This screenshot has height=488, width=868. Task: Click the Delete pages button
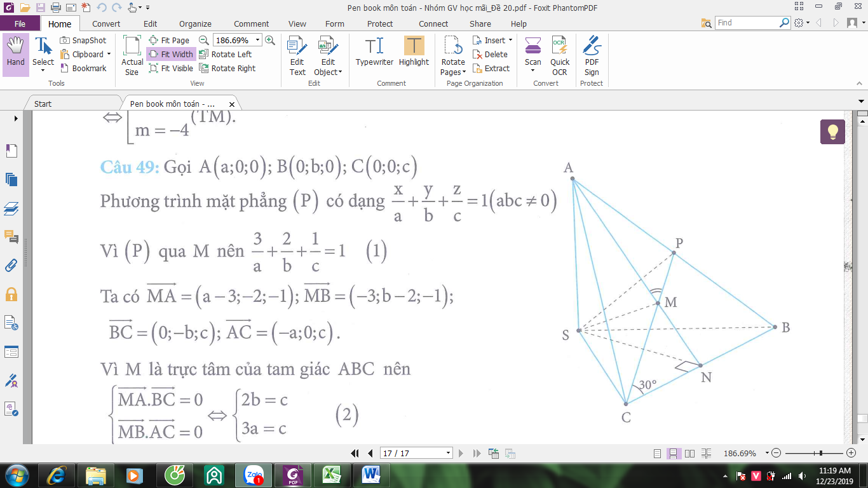491,54
